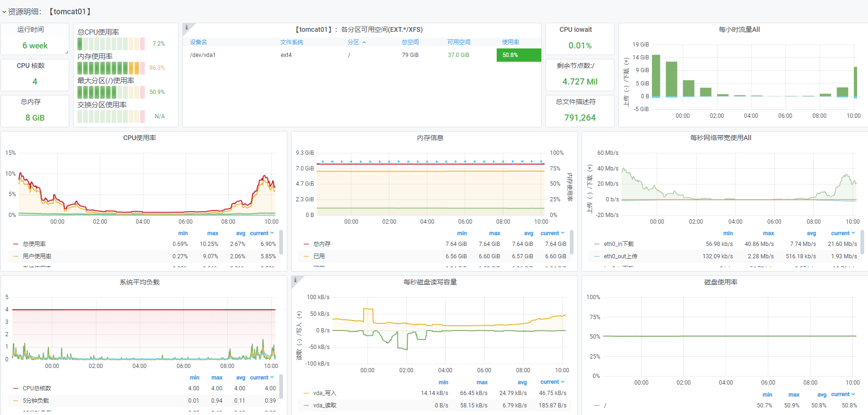
Task: Toggle the vda_写入 series visibility
Action: pyautogui.click(x=325, y=393)
